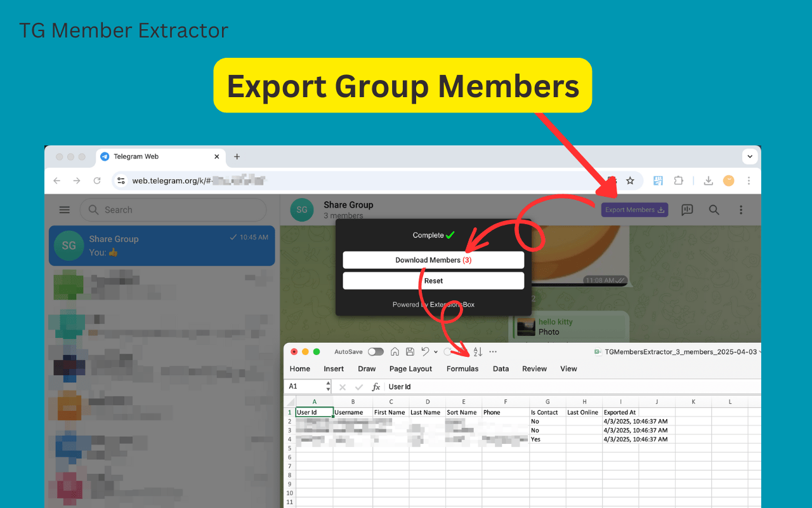Screen dimensions: 812x508
Task: Click the Reset button in the popup
Action: point(433,281)
